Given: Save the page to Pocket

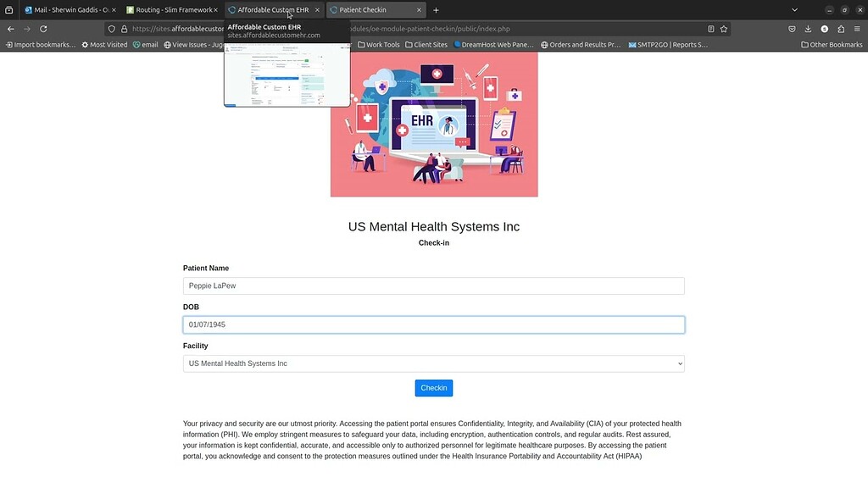Looking at the screenshot, I should 792,28.
